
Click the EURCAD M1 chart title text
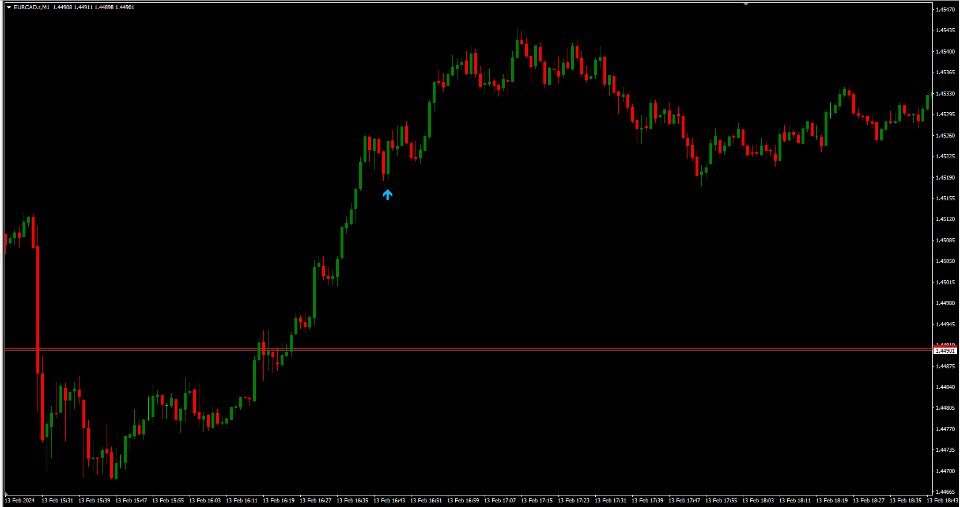[32, 7]
